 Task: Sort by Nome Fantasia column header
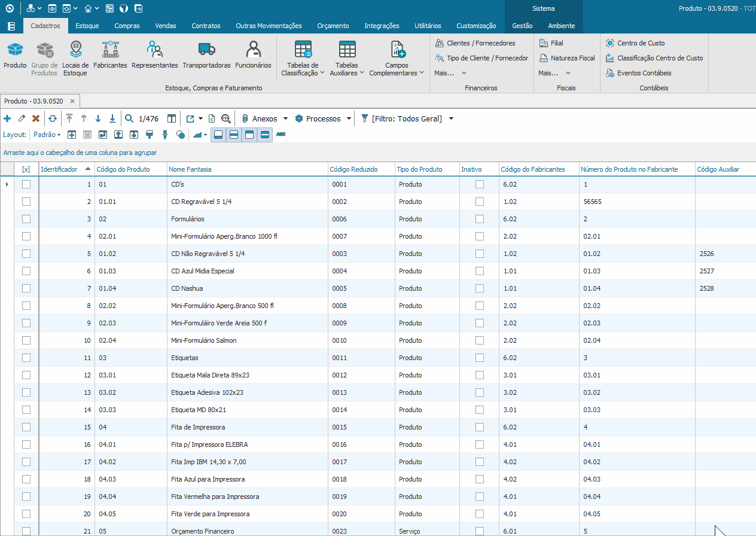point(191,169)
